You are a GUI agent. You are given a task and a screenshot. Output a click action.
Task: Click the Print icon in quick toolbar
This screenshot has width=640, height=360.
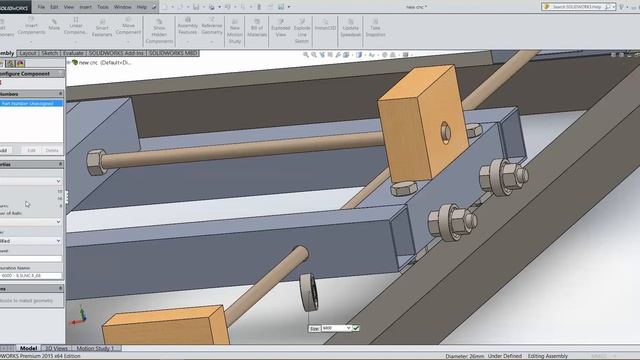pos(211,7)
